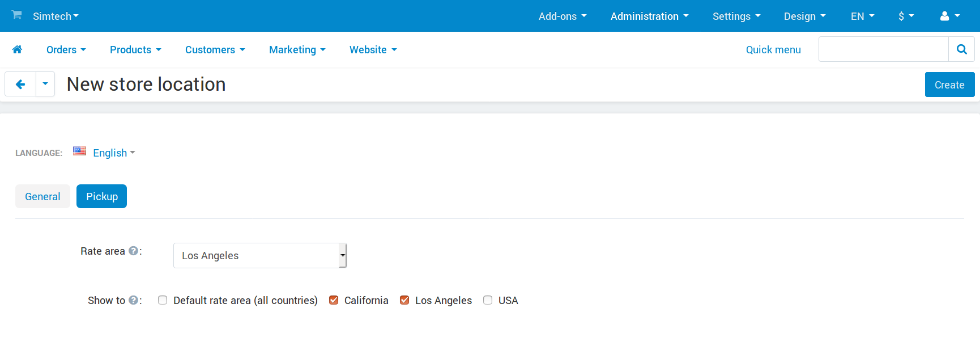980x363 pixels.
Task: Click the Rate area help icon
Action: [134, 251]
